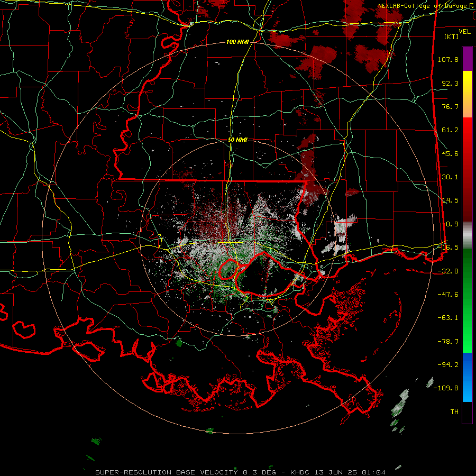Select the VEL legend title

[x=464, y=32]
